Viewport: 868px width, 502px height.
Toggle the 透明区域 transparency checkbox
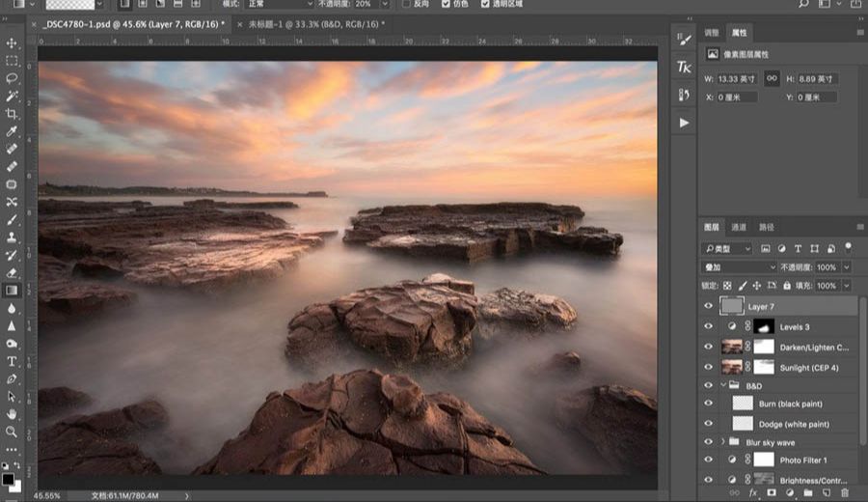[x=485, y=4]
